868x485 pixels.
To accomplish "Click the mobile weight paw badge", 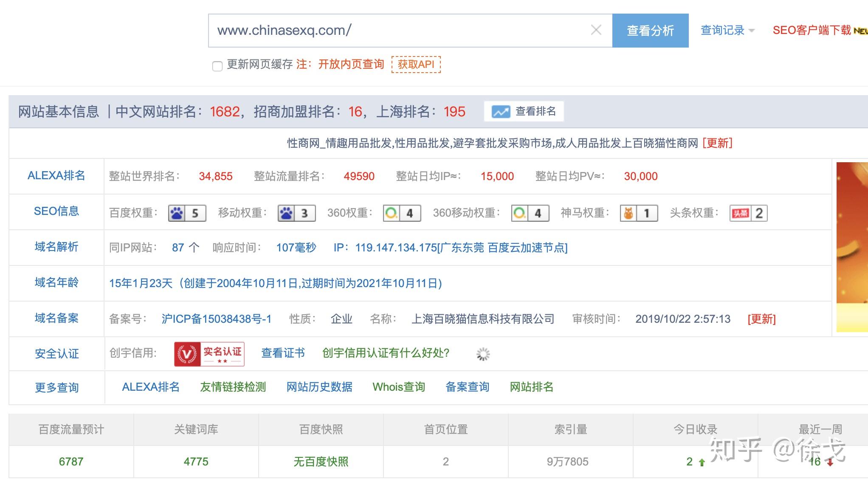I will click(297, 213).
